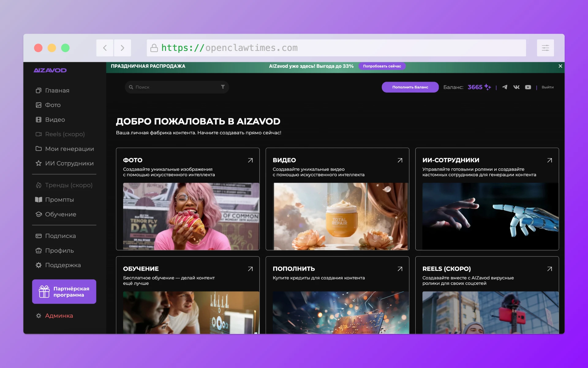This screenshot has height=368, width=588.
Task: Click the AIZAVOD logo
Action: tap(50, 70)
